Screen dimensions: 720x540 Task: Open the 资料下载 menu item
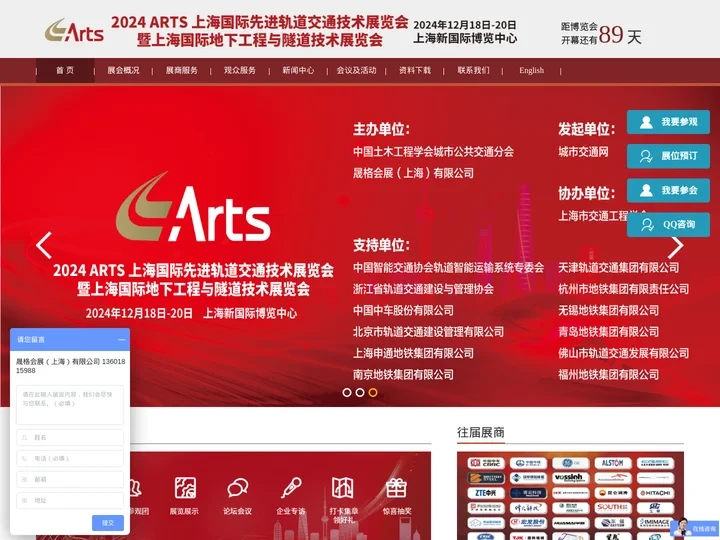(415, 70)
